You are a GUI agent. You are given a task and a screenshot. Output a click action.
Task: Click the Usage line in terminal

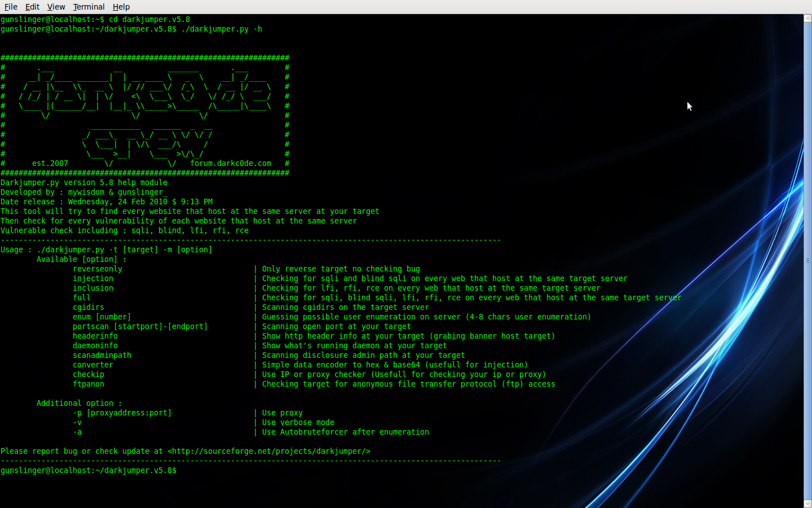(107, 249)
